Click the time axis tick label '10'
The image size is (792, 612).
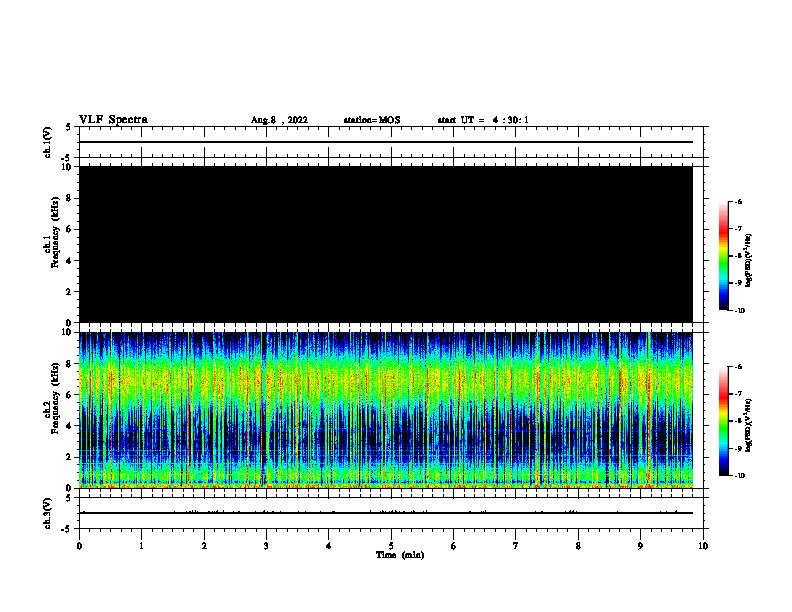(703, 546)
